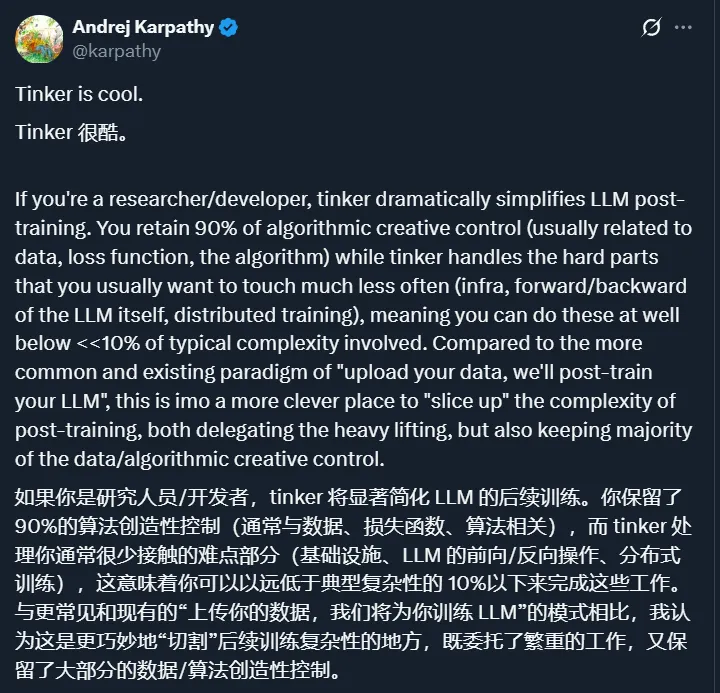The image size is (720, 693).
Task: Click the "Tinker is cool." English line
Action: point(80,94)
